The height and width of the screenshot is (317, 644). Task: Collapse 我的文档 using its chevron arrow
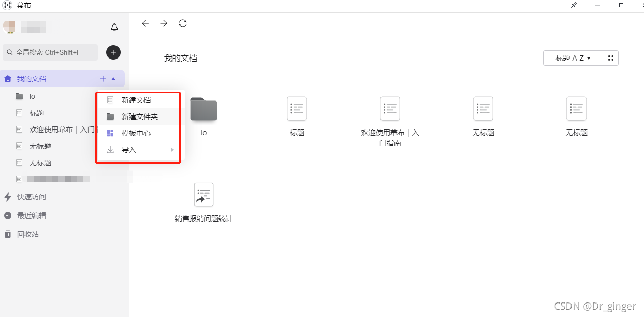click(113, 78)
